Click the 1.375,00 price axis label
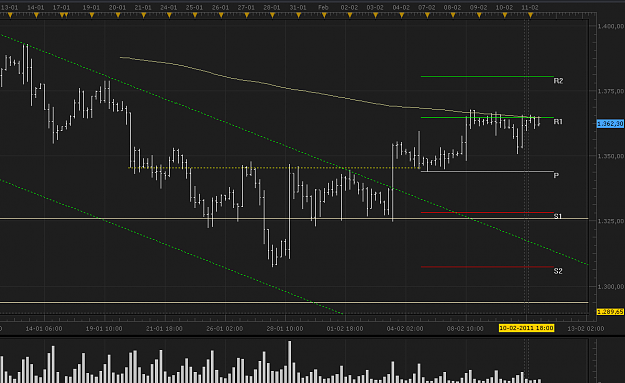 pos(611,91)
